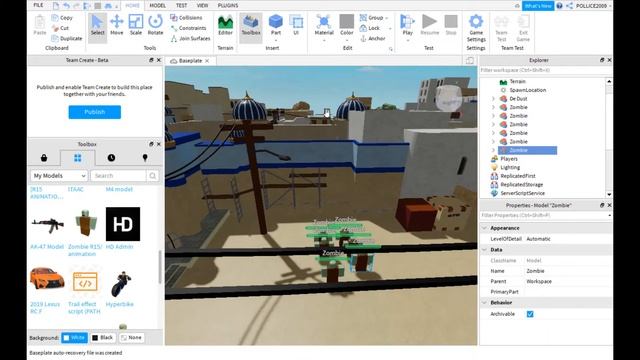Select the Baseplate document tab
The width and height of the screenshot is (640, 360).
click(x=190, y=61)
